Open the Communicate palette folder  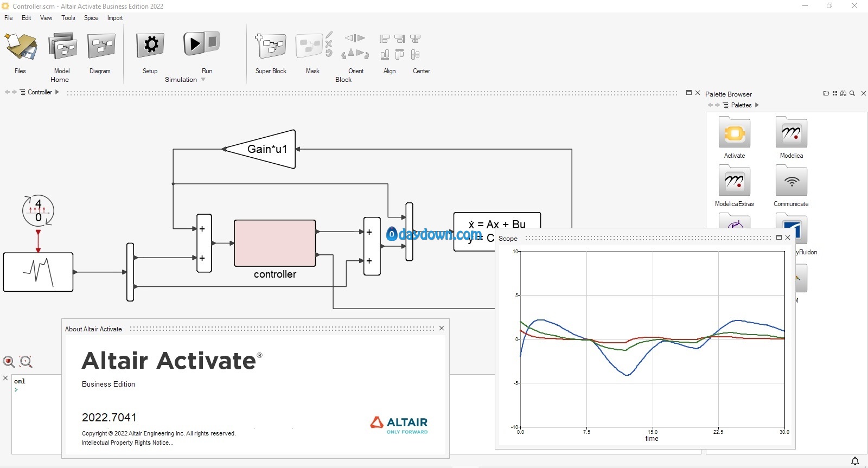point(792,181)
